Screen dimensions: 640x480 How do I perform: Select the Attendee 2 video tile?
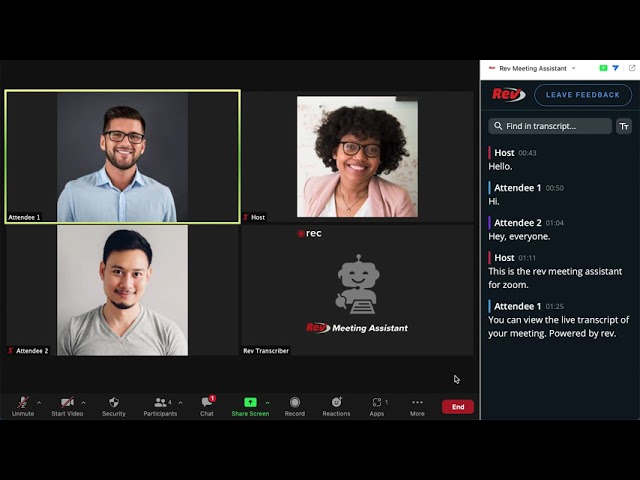click(122, 290)
